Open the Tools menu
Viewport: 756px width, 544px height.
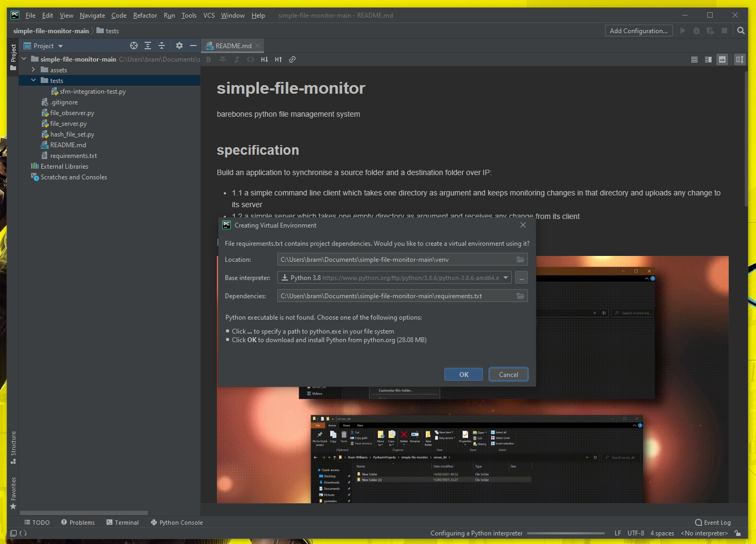189,16
